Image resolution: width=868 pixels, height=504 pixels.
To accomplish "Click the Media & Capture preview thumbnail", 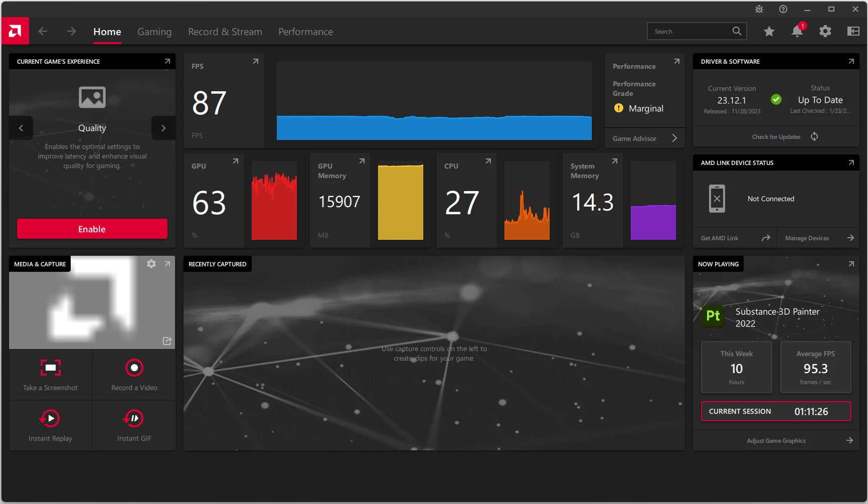I will click(92, 302).
